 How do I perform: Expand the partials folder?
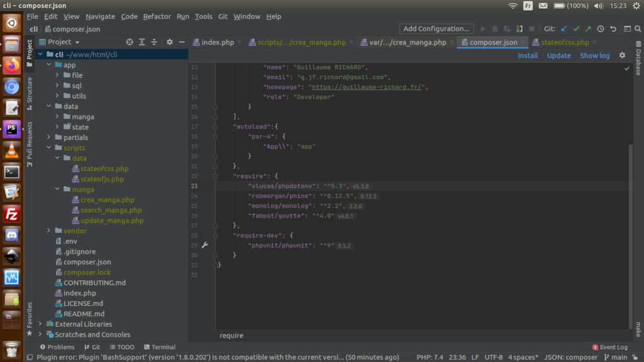(49, 138)
